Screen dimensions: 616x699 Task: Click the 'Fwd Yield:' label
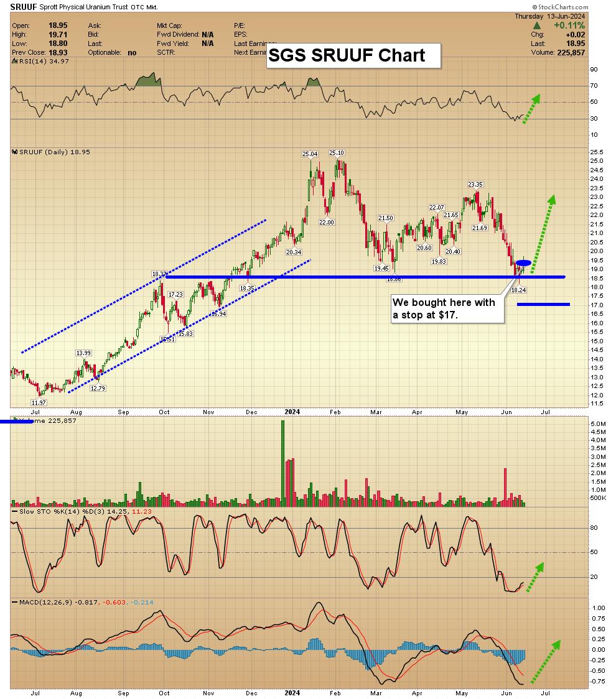(x=173, y=44)
